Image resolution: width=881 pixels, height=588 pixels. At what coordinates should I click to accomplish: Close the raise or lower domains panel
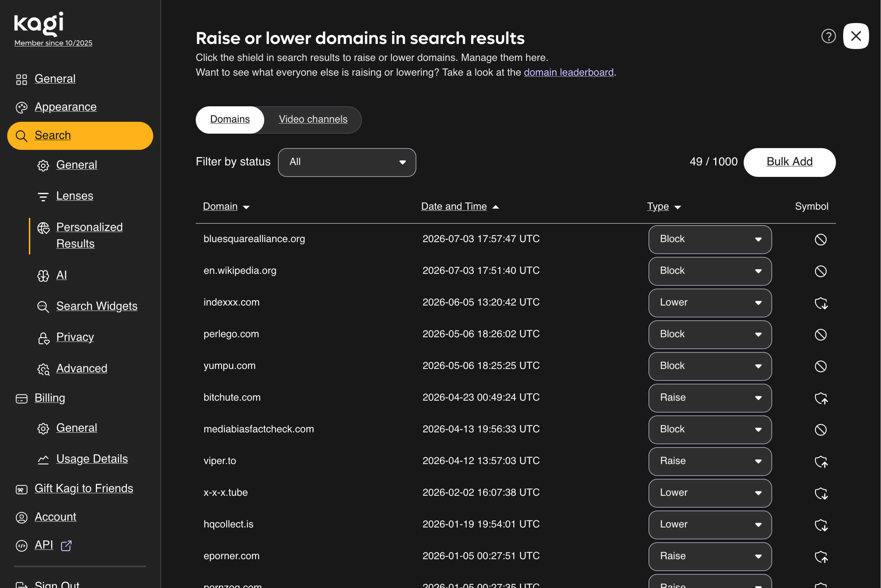click(x=856, y=36)
